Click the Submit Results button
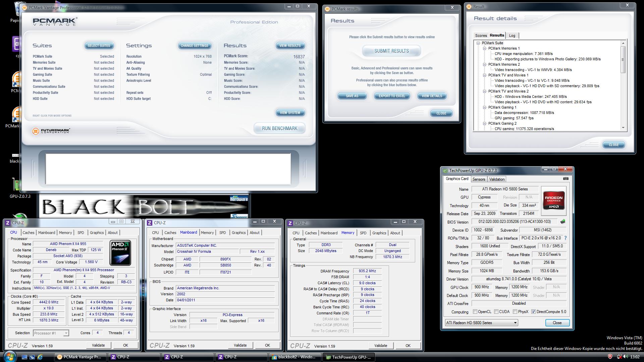Viewport: 644px width, 362px height. coord(391,51)
